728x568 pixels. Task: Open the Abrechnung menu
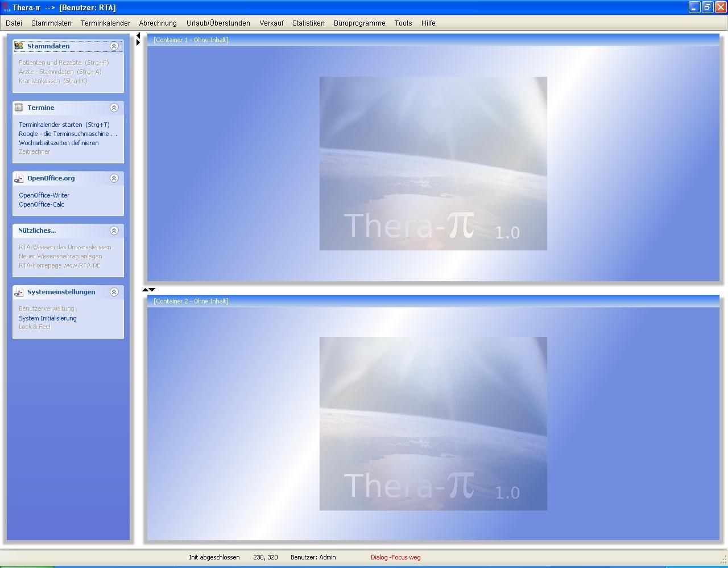[x=158, y=23]
